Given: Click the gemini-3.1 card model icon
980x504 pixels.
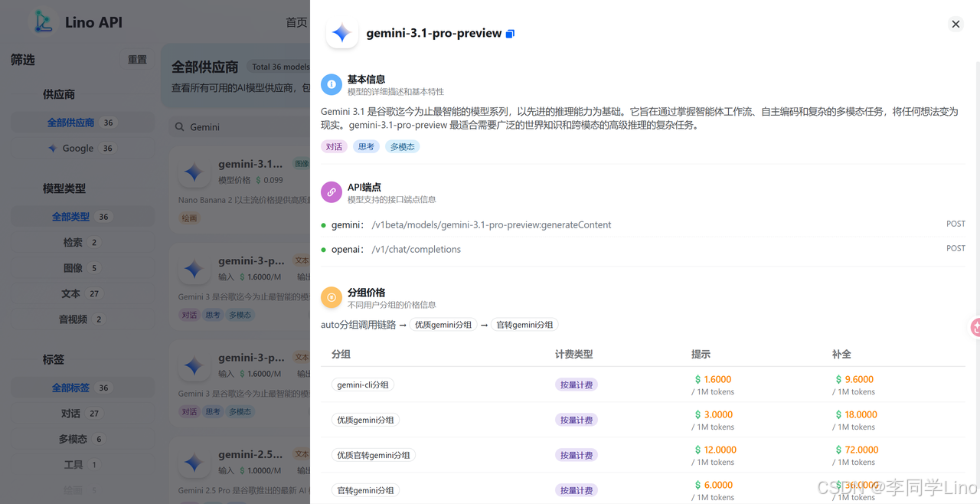Looking at the screenshot, I should (194, 172).
